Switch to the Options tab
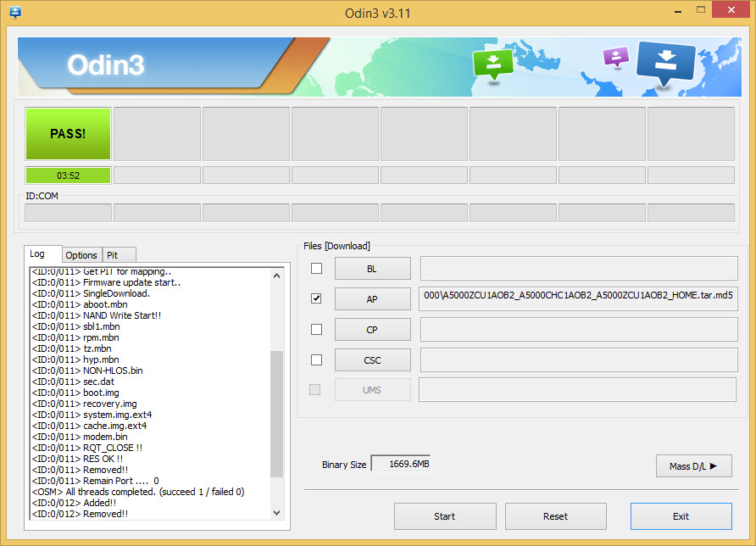The image size is (756, 546). (x=81, y=255)
